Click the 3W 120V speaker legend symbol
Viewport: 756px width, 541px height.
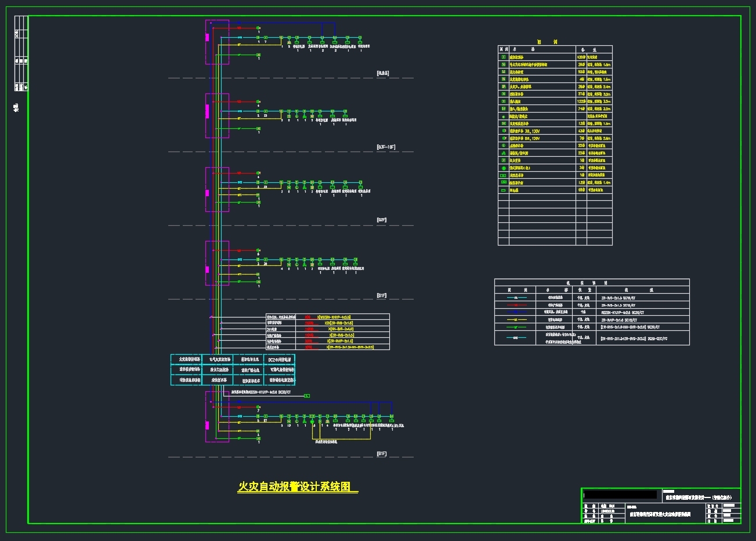pyautogui.click(x=503, y=131)
